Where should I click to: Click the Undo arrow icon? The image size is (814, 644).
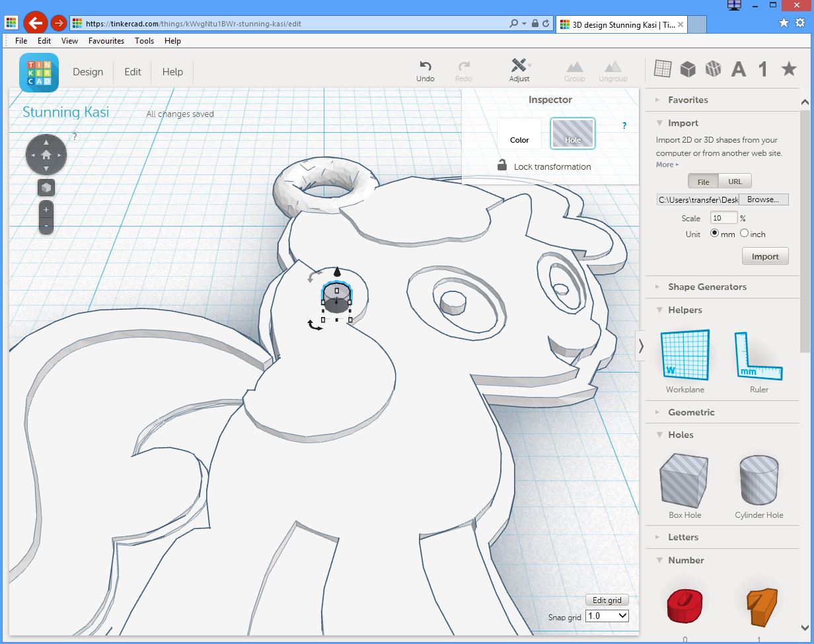[425, 66]
